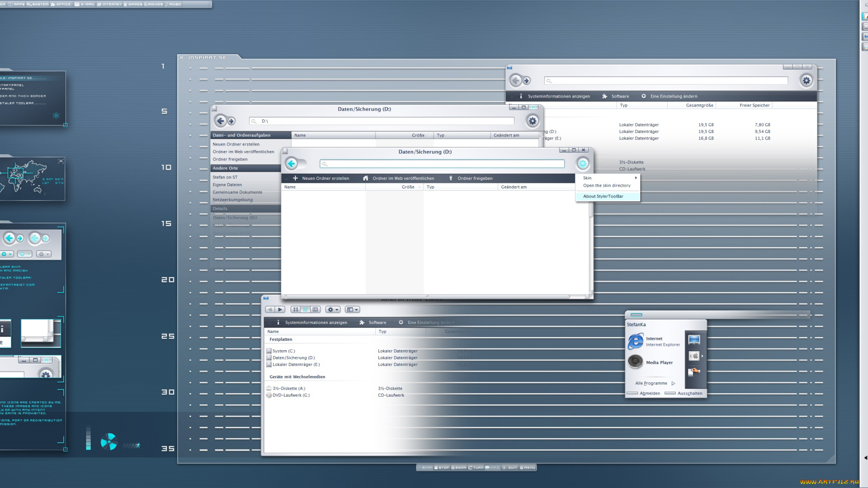
Task: Open the pane layout dropdown button
Action: [x=352, y=310]
